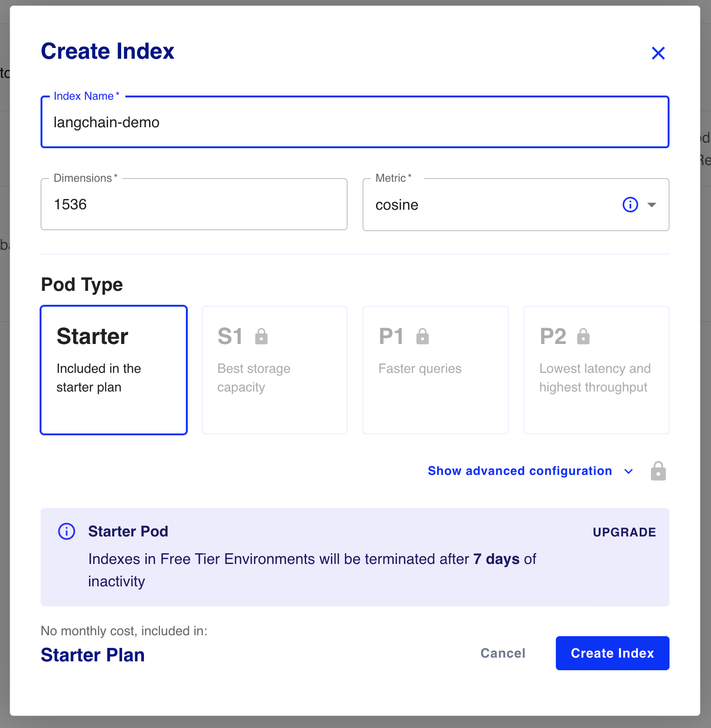Screen dimensions: 711x728
Task: Click the UPGRADE link in the Starter Pod banner
Action: click(x=624, y=532)
